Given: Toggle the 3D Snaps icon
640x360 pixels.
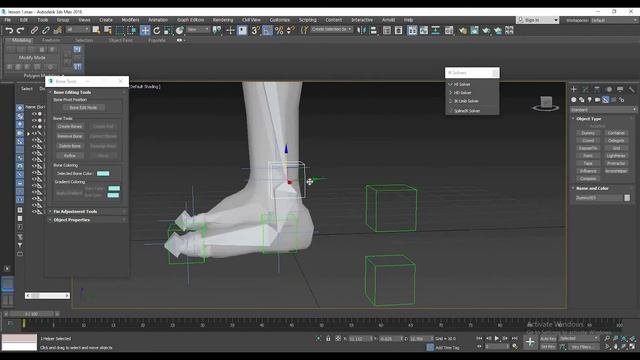Looking at the screenshot, I should (256, 30).
